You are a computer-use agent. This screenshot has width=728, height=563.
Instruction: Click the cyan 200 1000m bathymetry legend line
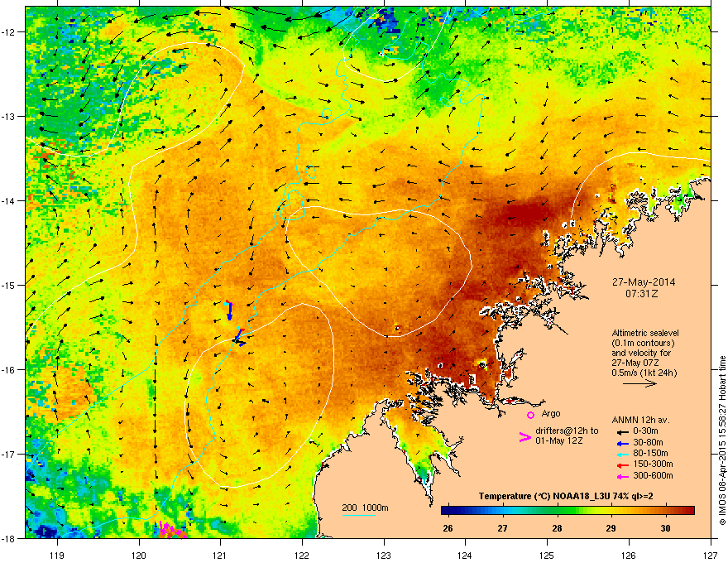tap(359, 516)
